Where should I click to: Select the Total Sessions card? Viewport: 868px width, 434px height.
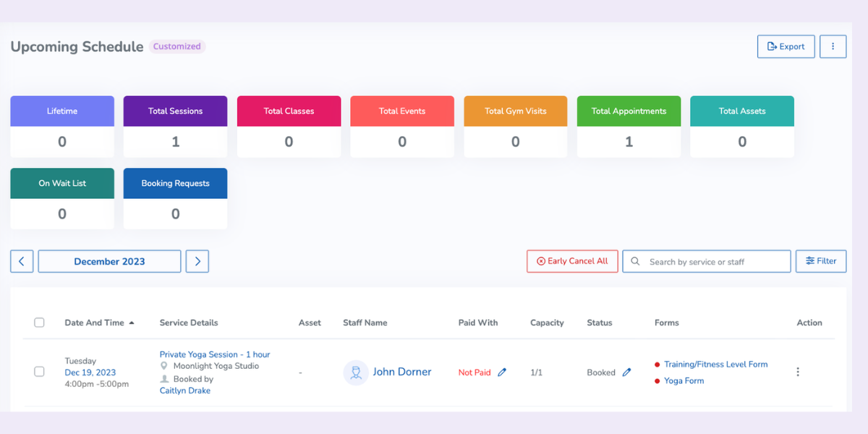coord(175,126)
